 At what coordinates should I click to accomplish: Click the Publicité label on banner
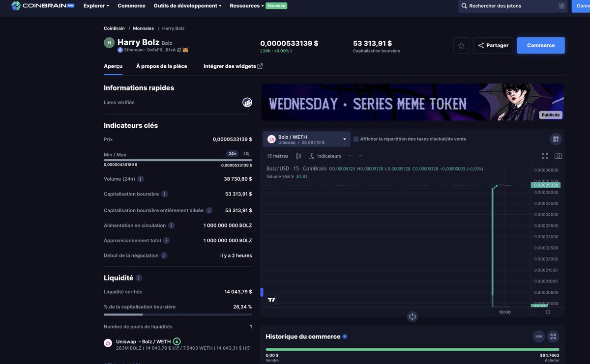(x=551, y=115)
